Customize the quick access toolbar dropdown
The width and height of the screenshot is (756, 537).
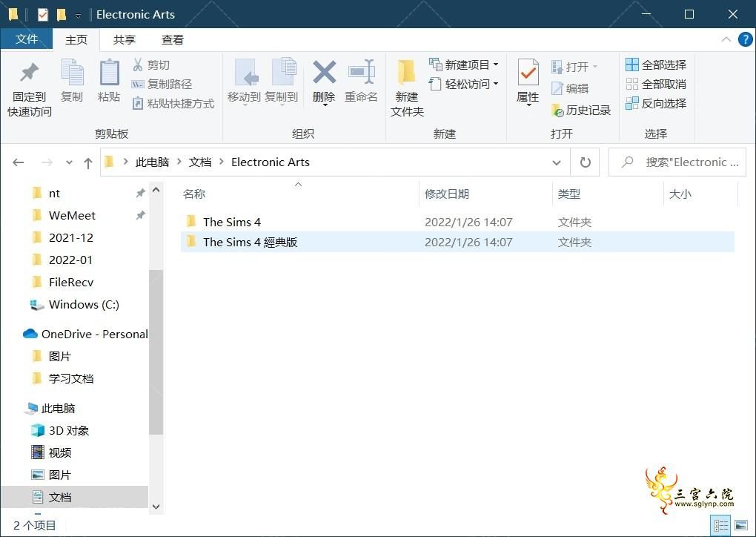(x=78, y=16)
